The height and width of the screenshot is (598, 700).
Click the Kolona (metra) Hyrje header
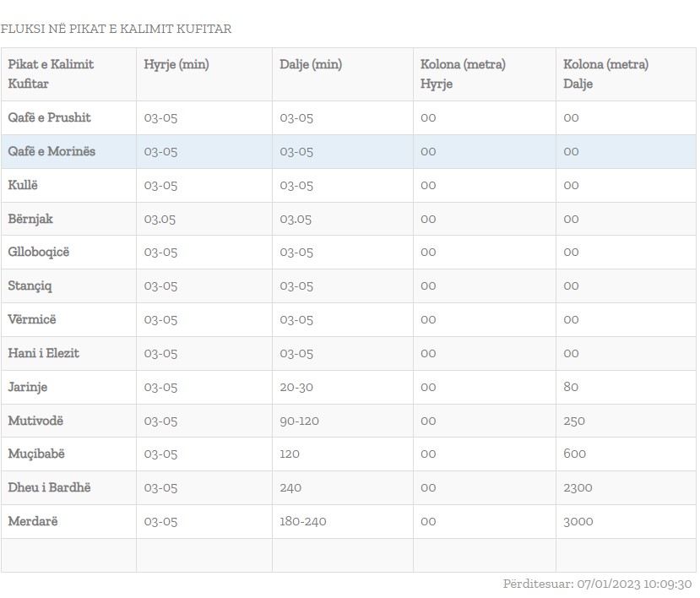pyautogui.click(x=463, y=73)
